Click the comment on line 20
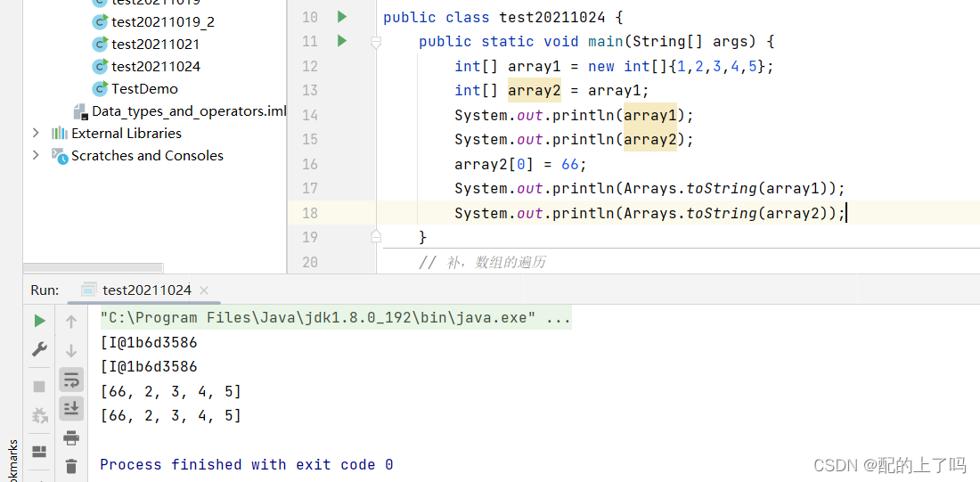The width and height of the screenshot is (980, 482). 482,262
